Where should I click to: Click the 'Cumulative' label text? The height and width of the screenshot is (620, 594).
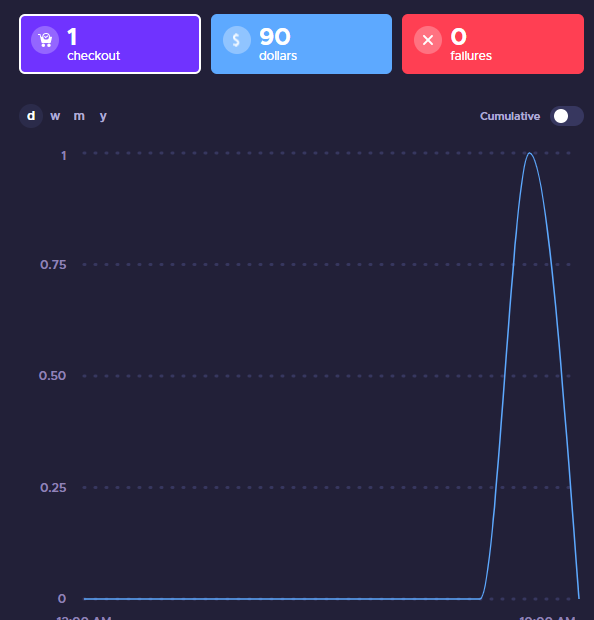[x=510, y=116]
